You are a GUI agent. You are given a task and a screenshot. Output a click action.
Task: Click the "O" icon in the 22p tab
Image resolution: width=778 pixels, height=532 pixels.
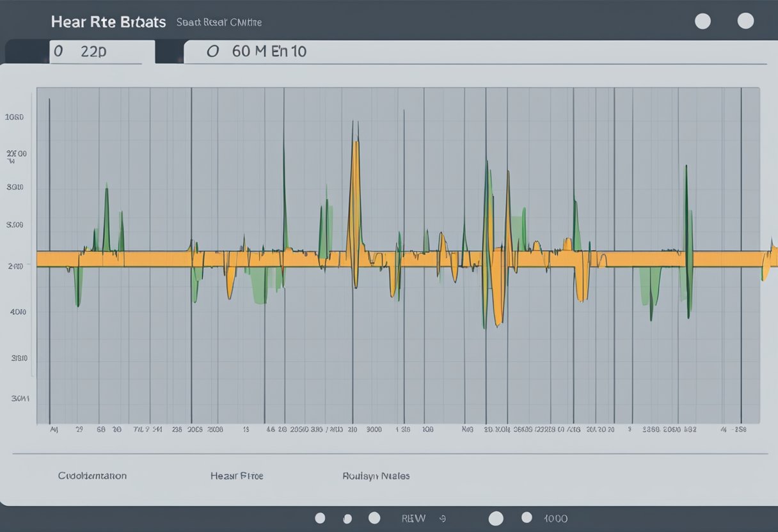[58, 52]
